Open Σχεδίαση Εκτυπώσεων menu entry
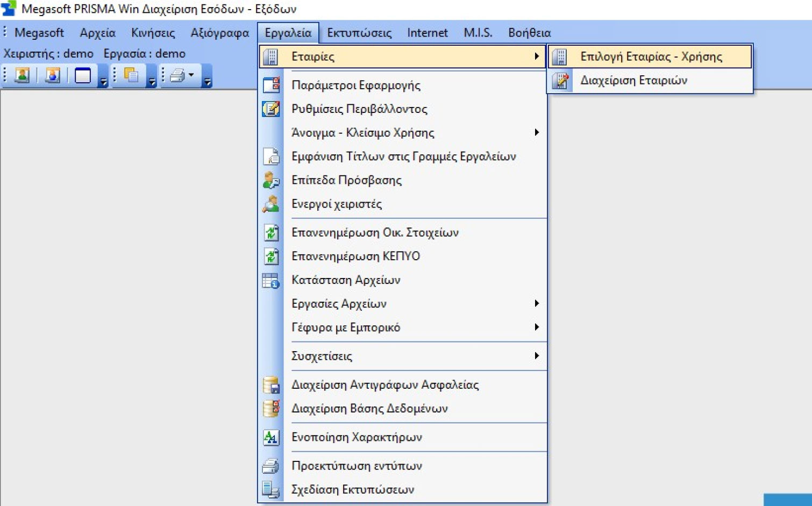 pyautogui.click(x=352, y=490)
